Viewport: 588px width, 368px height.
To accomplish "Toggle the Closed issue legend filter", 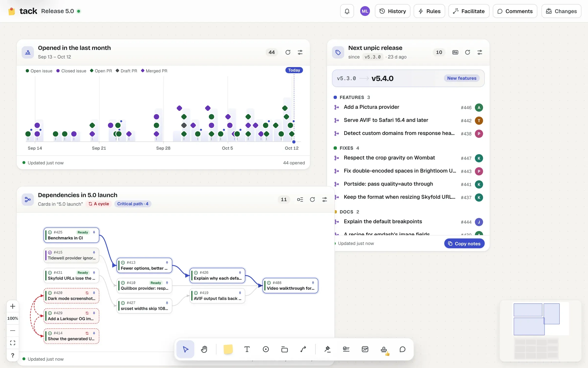I will click(x=71, y=71).
